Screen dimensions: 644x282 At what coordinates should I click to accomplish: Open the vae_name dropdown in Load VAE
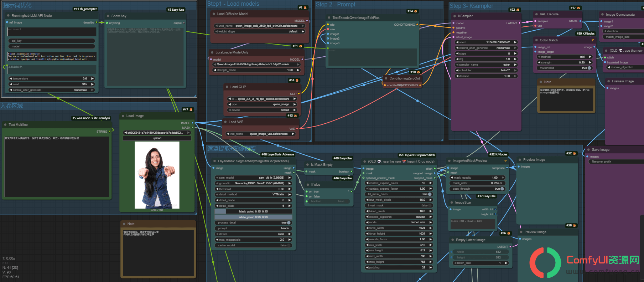[x=261, y=134]
